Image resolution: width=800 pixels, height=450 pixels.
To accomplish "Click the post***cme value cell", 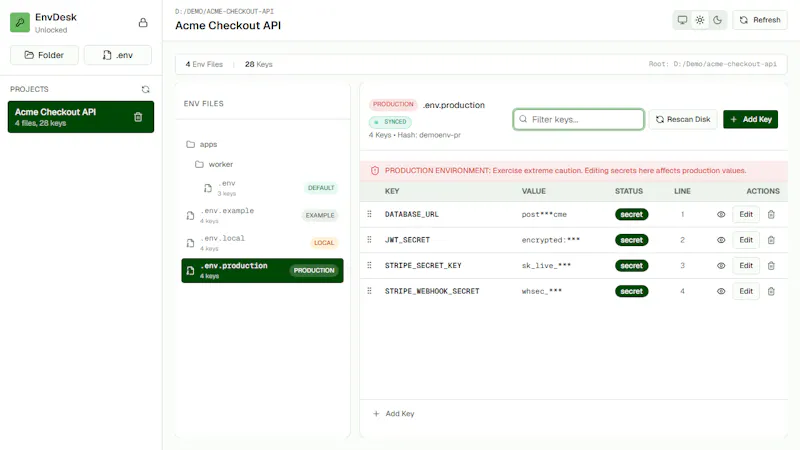I will 544,215.
